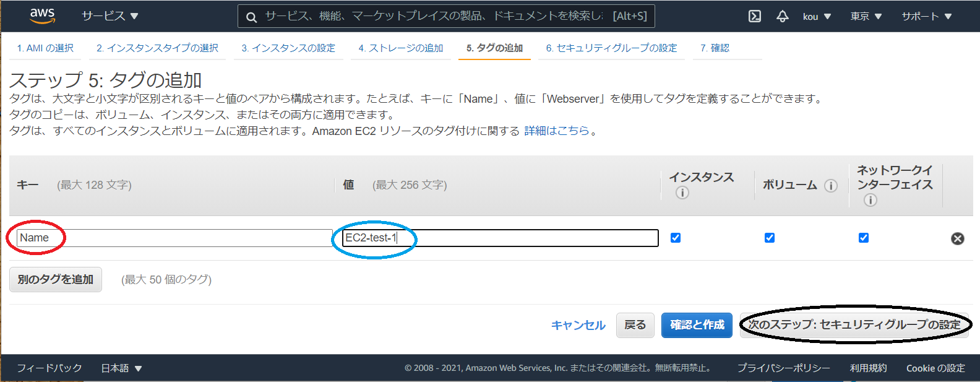The image size is (980, 382).
Task: Click the キャンセル link
Action: 578,325
